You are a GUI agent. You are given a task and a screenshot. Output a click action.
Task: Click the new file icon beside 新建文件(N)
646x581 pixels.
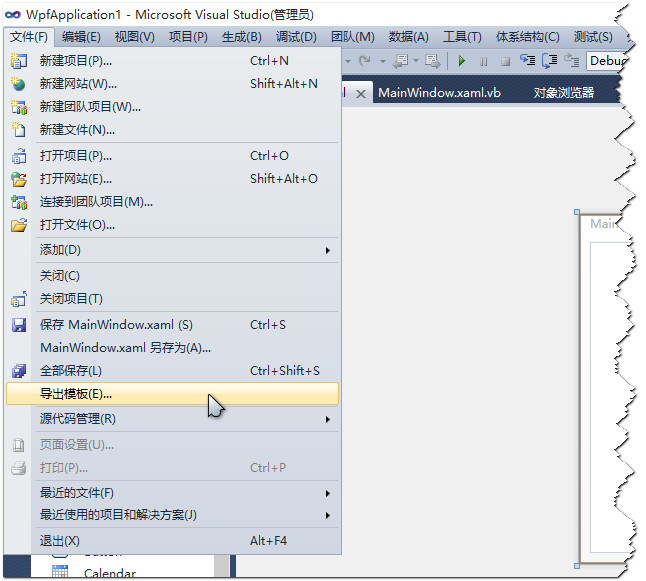(x=19, y=130)
